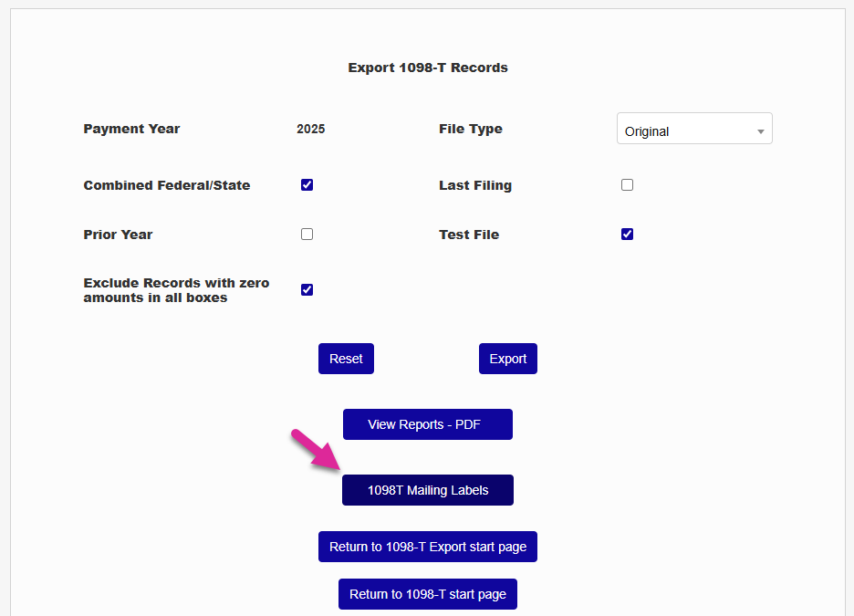
Task: Tick the Prior Year checkbox
Action: point(307,235)
